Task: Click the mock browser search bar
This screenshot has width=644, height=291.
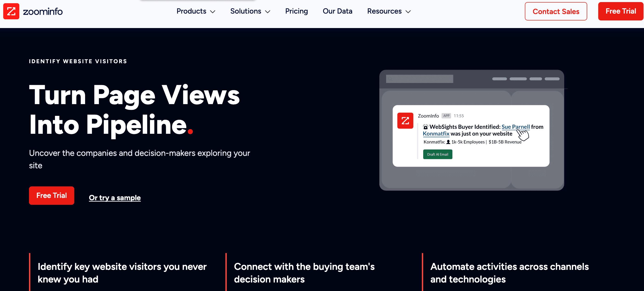Action: click(x=419, y=79)
